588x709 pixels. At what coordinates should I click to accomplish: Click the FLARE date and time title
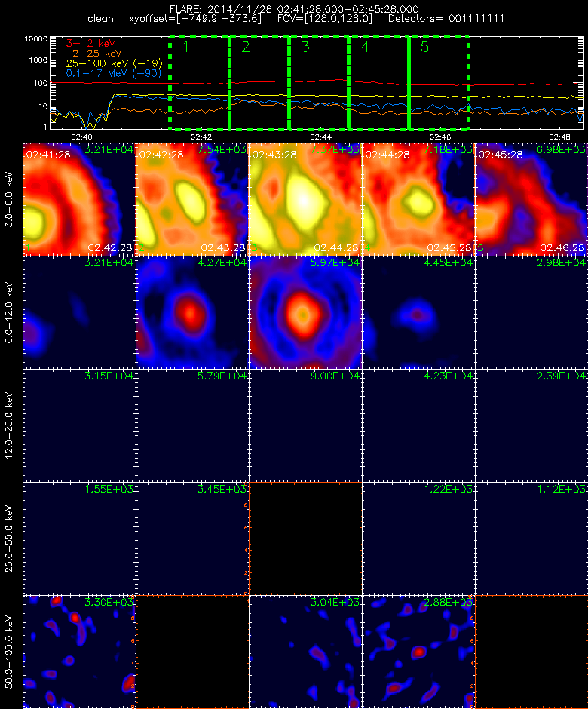coord(294,9)
